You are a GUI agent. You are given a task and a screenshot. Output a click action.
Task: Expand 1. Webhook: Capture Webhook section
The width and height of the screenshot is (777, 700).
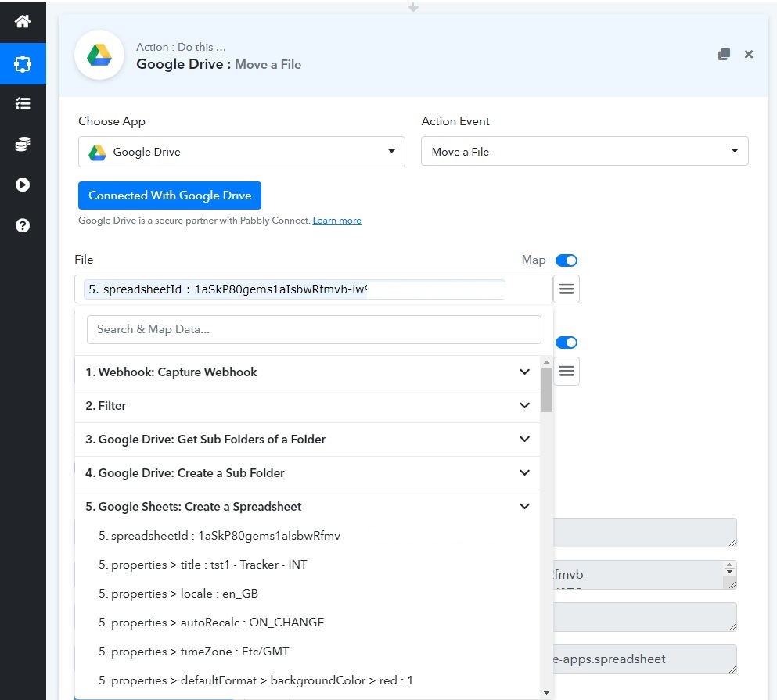pos(308,372)
